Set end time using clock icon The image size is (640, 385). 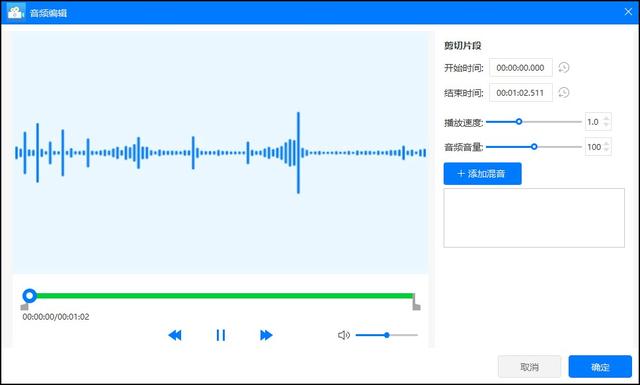tap(564, 93)
